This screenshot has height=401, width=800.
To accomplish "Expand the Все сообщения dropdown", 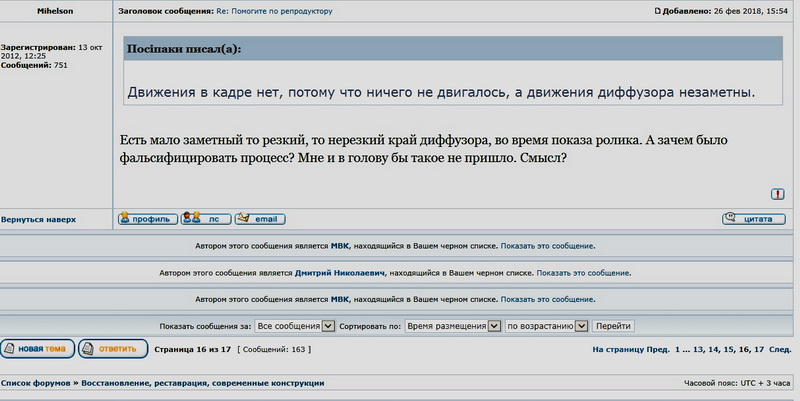I will 295,326.
